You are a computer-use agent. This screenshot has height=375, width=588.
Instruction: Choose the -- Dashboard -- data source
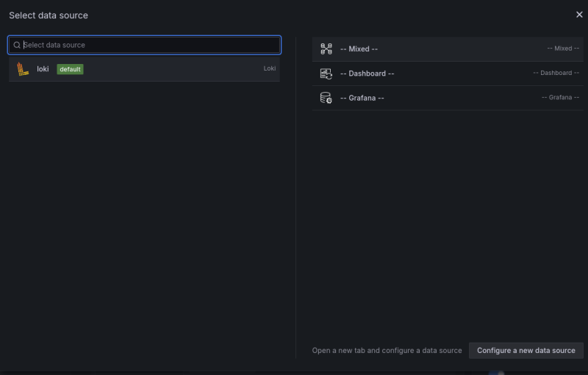coord(367,74)
